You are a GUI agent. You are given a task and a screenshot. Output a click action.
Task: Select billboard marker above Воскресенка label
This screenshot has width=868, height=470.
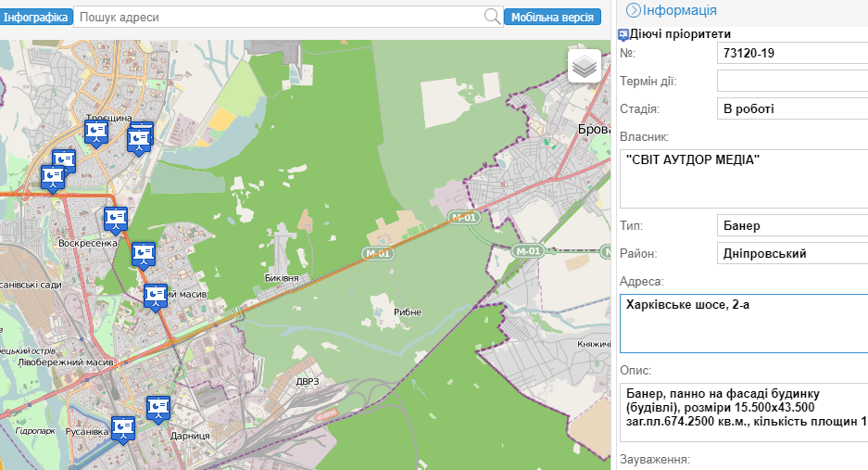pos(116,220)
